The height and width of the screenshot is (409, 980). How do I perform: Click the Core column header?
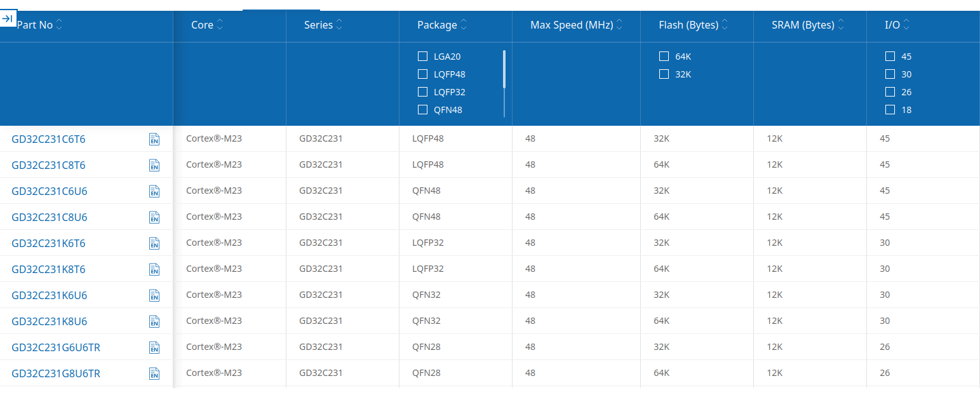click(203, 25)
